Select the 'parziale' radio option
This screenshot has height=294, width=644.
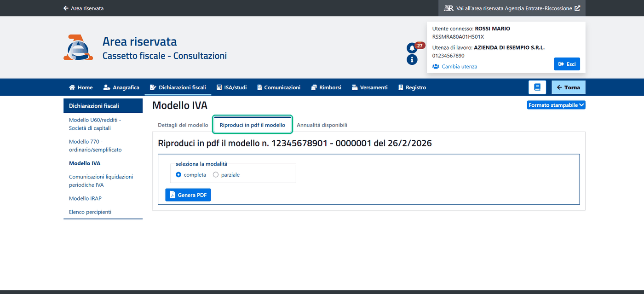click(215, 175)
